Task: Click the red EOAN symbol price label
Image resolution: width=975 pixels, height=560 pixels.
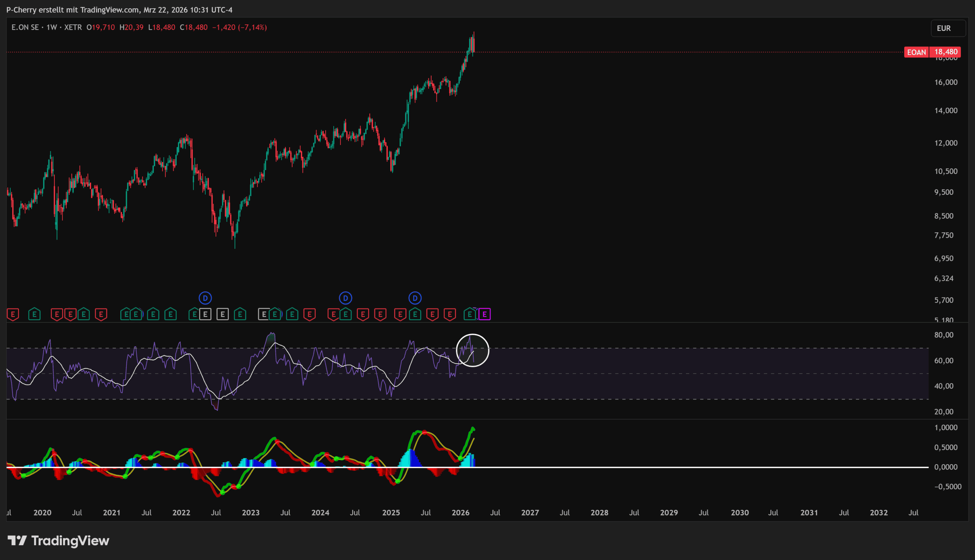Action: pyautogui.click(x=916, y=52)
